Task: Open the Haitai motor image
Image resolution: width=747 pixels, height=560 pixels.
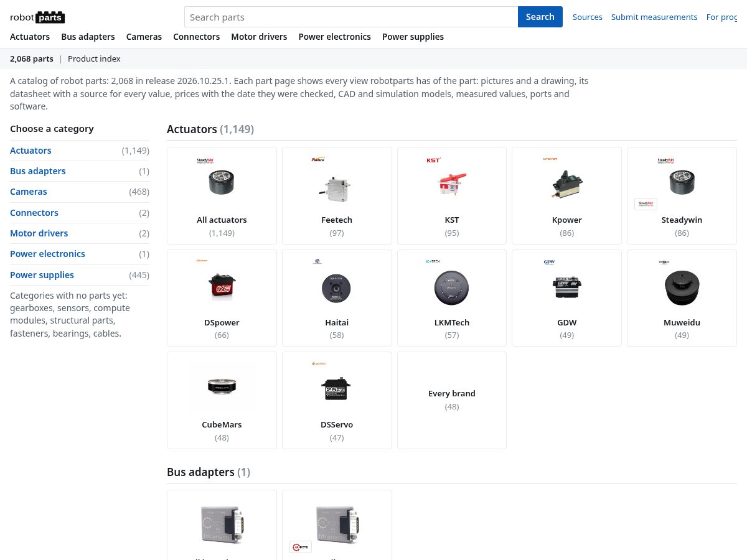Action: click(337, 288)
